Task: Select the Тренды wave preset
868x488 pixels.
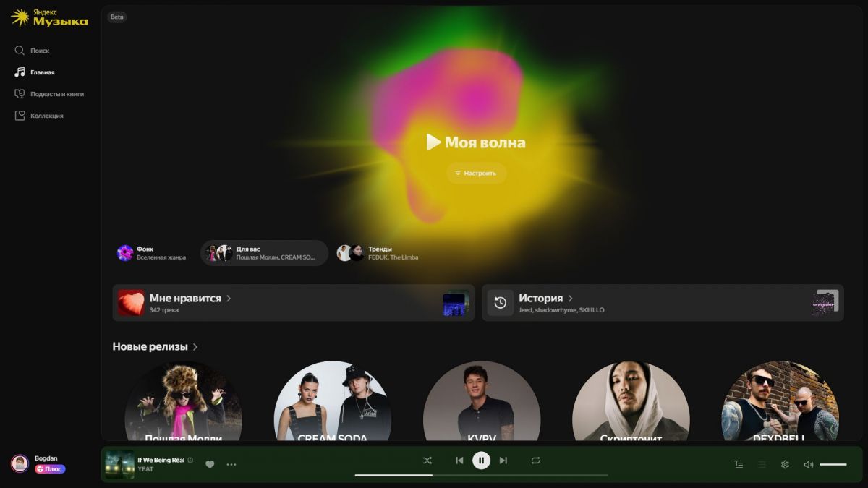Action: tap(378, 253)
